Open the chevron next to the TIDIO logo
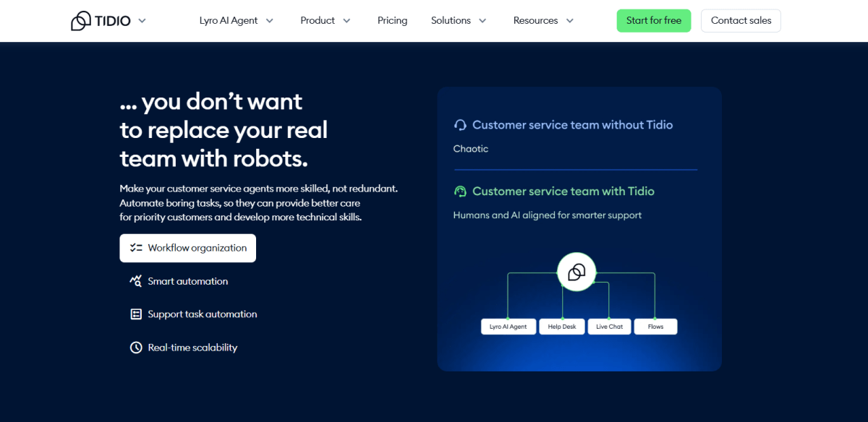868x422 pixels. pyautogui.click(x=142, y=21)
